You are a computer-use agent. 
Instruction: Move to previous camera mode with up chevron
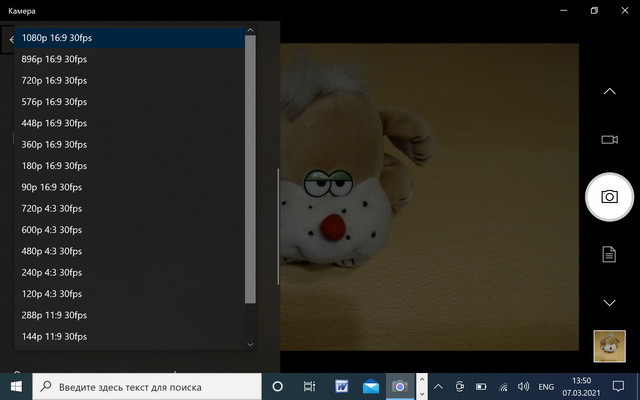(x=609, y=91)
